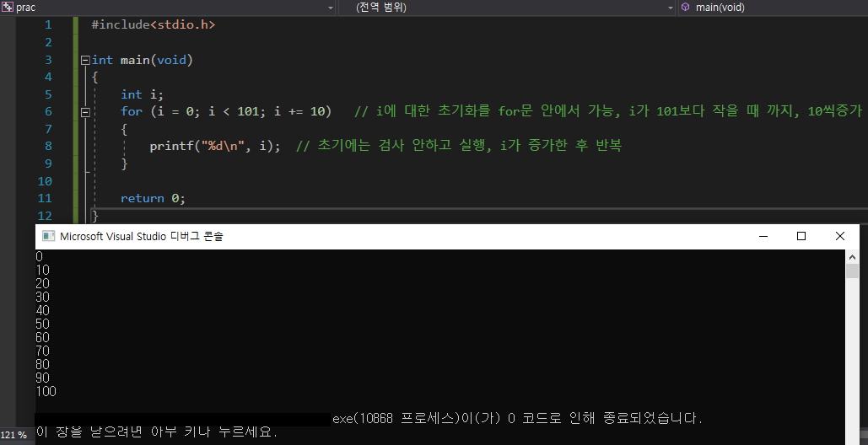
Task: Maximize the debug console window
Action: 801,237
